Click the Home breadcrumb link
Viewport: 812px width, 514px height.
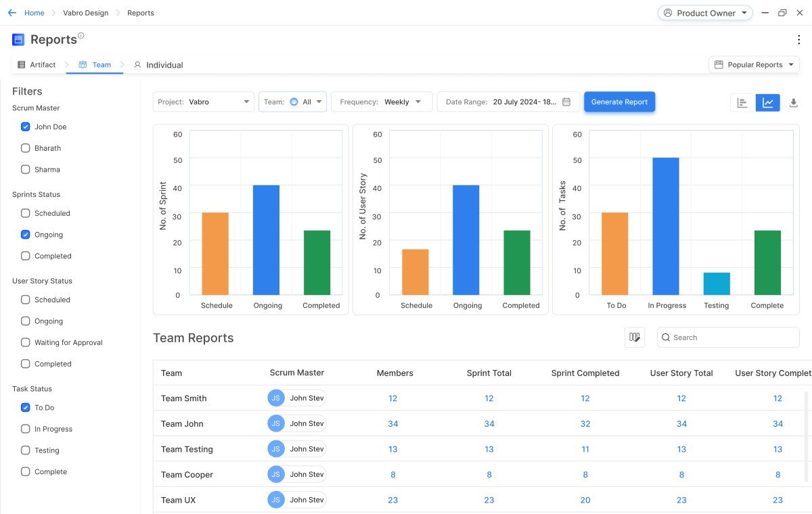pyautogui.click(x=35, y=13)
